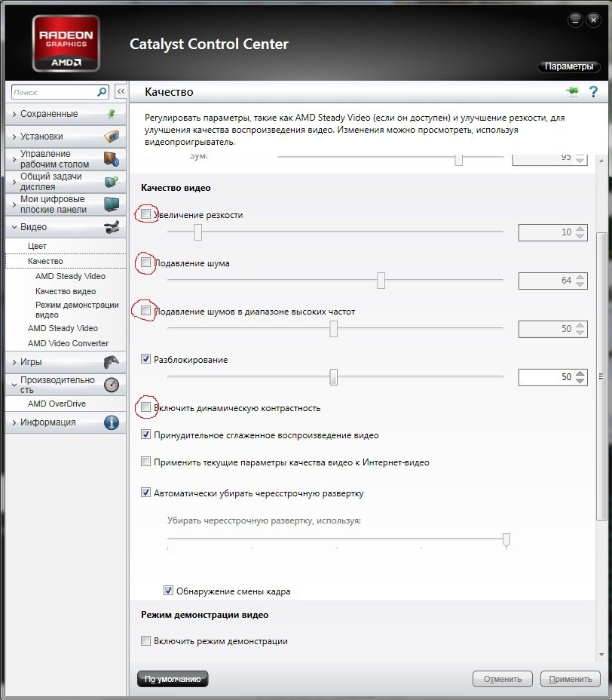Open help via question mark icon
Image resolution: width=612 pixels, height=700 pixels.
point(593,91)
